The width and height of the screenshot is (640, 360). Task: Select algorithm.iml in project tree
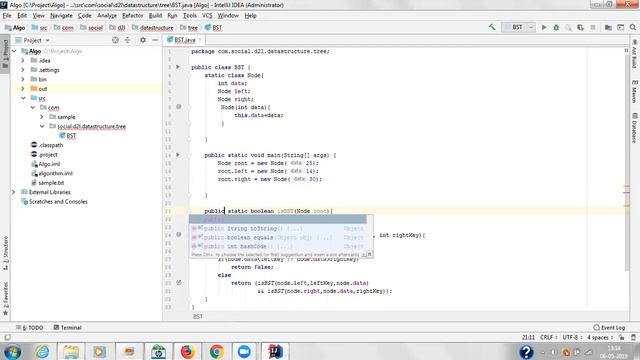point(52,173)
